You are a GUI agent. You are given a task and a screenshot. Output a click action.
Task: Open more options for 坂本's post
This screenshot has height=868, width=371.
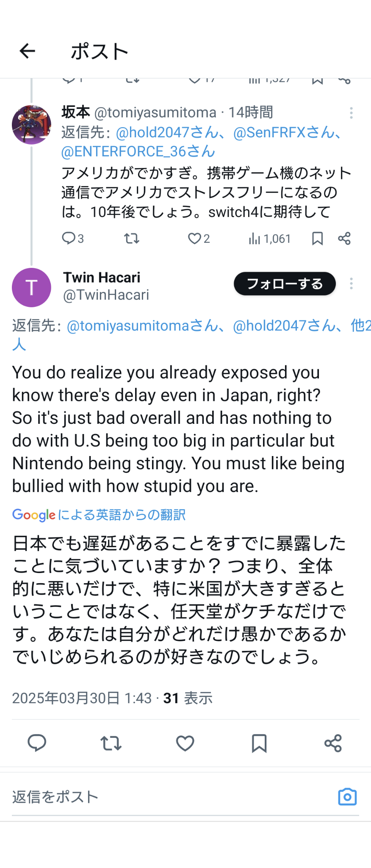[351, 113]
